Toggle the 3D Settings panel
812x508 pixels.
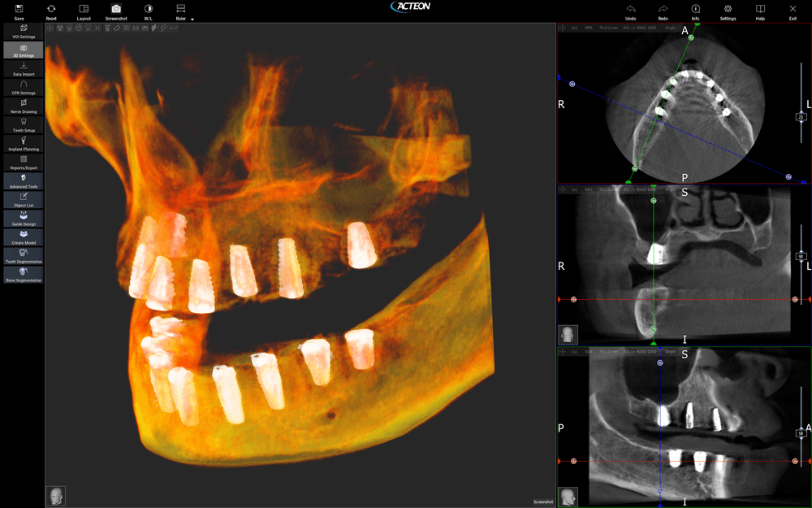click(24, 50)
